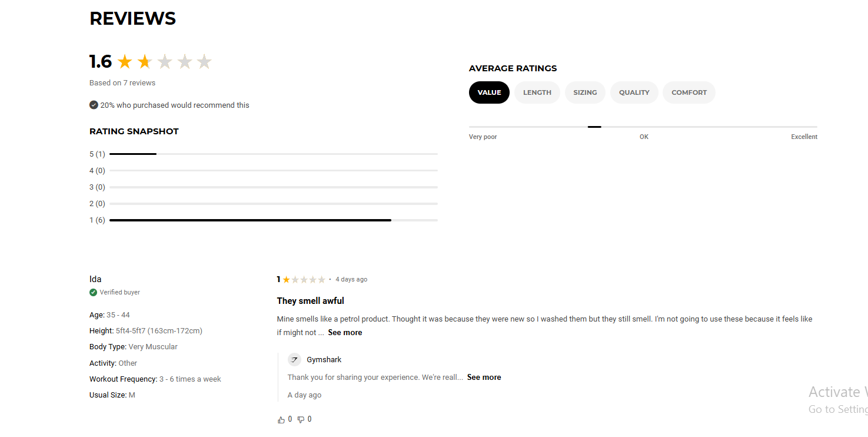The image size is (868, 437).
Task: Switch to the SIZING ratings pill
Action: point(585,92)
